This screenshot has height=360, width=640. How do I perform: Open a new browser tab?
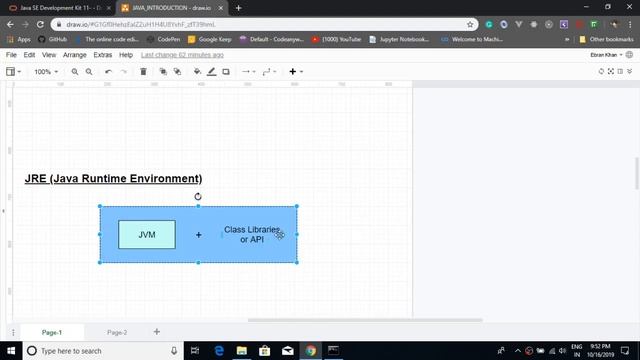click(x=239, y=8)
